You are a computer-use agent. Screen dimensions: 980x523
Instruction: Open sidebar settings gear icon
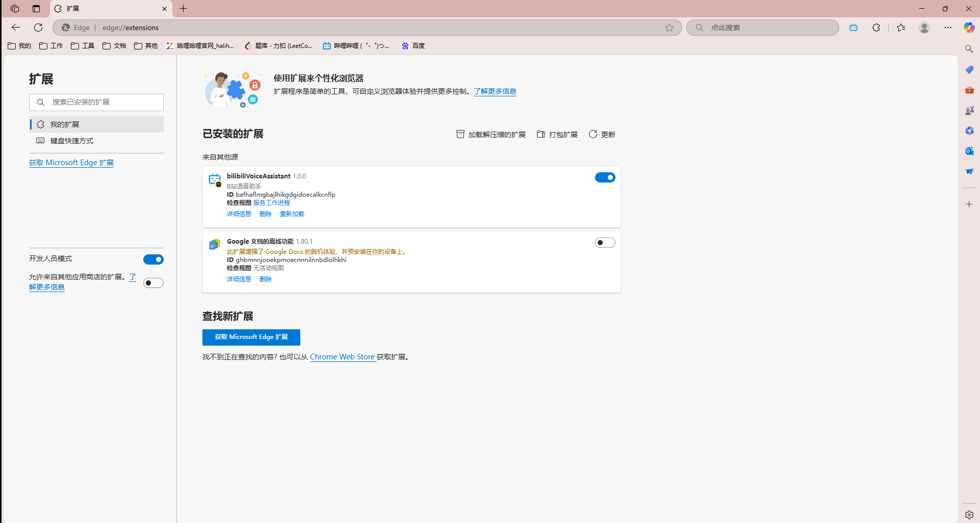click(x=969, y=515)
